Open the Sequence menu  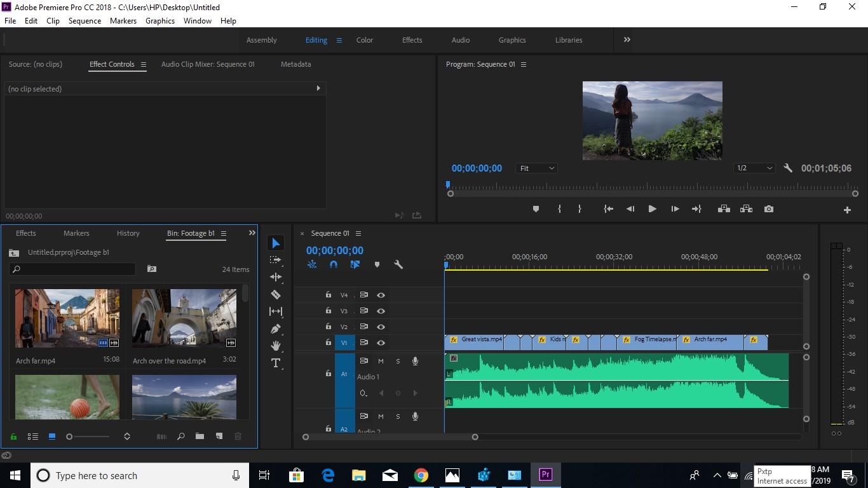tap(85, 21)
